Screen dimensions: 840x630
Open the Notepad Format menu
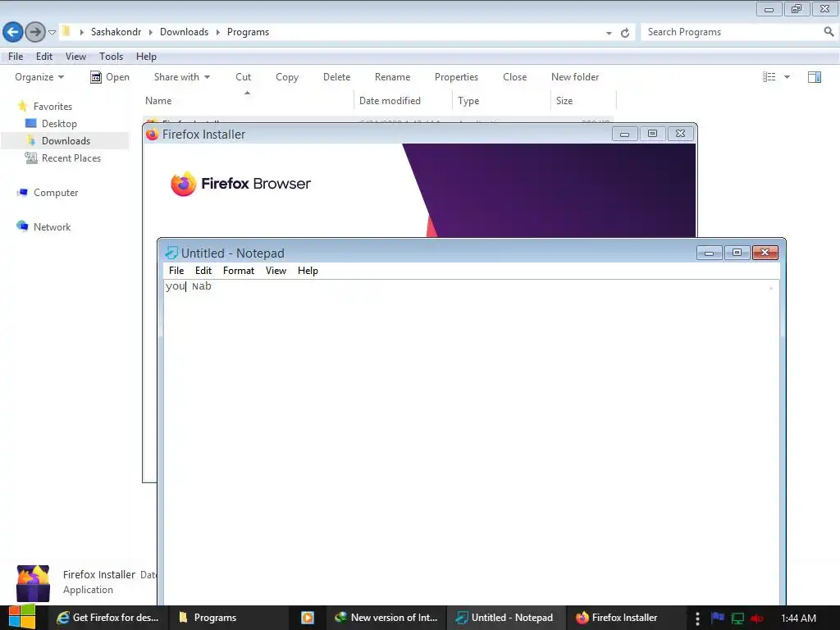[x=239, y=271]
